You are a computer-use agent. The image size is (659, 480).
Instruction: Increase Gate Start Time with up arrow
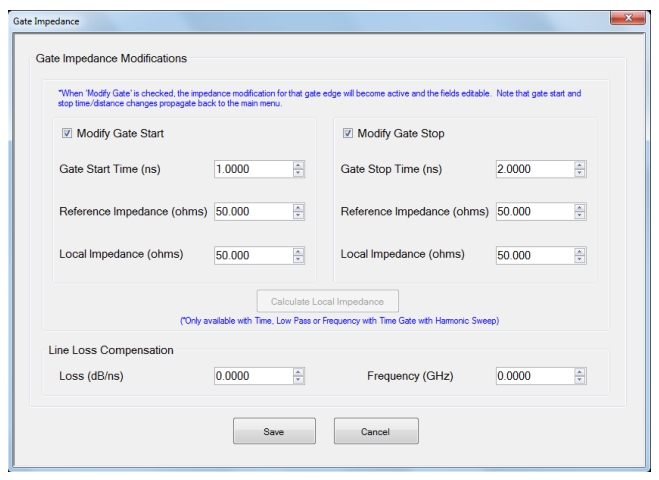tap(297, 165)
